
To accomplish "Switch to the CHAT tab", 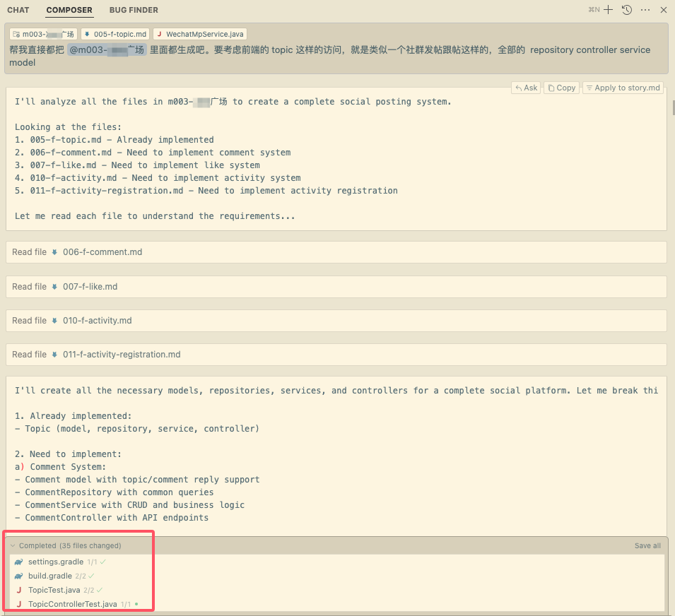I will 18,10.
